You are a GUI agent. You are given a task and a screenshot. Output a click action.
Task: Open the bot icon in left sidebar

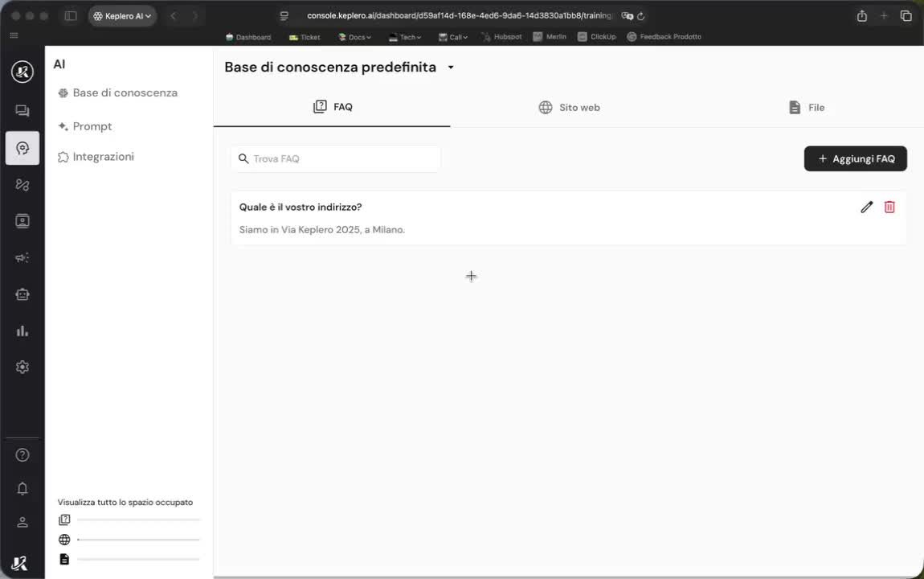[x=22, y=294]
